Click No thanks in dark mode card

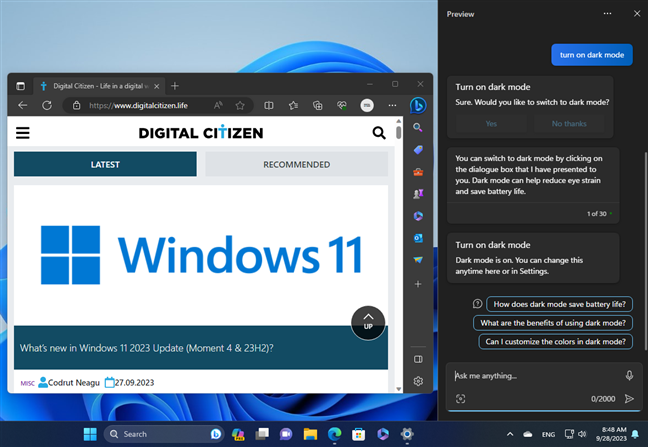[x=569, y=124]
